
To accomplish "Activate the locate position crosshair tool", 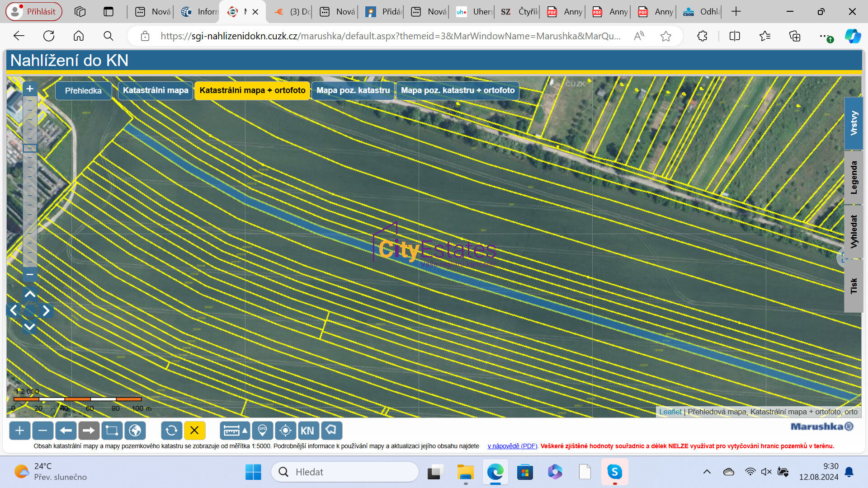I will coord(285,431).
